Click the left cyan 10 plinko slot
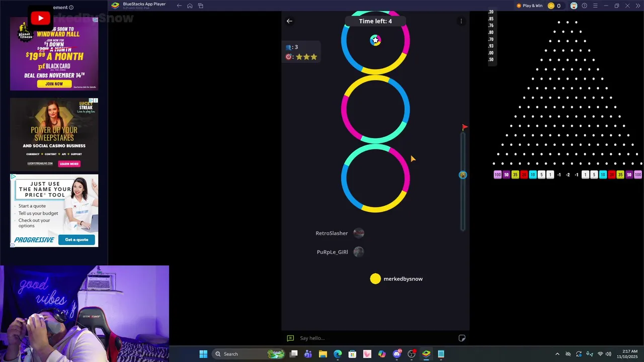 [533, 175]
